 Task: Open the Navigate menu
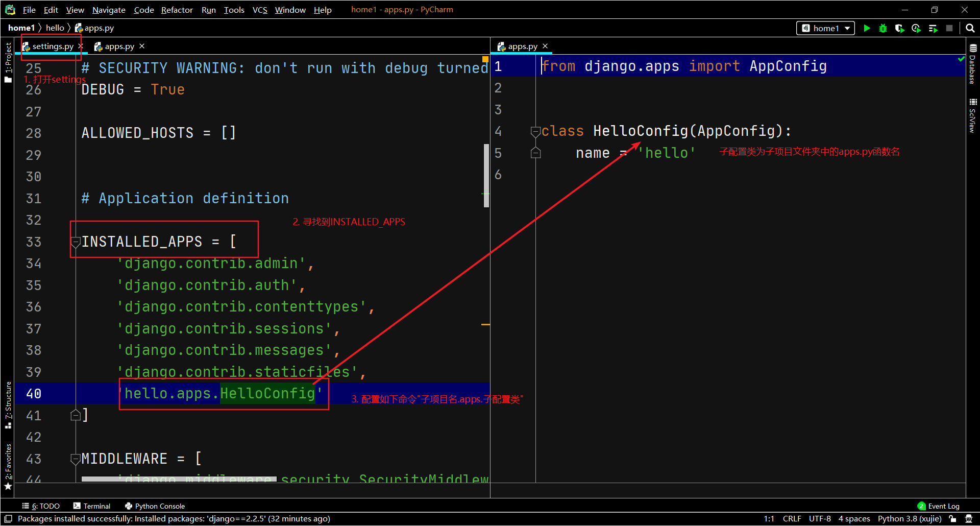[x=109, y=10]
